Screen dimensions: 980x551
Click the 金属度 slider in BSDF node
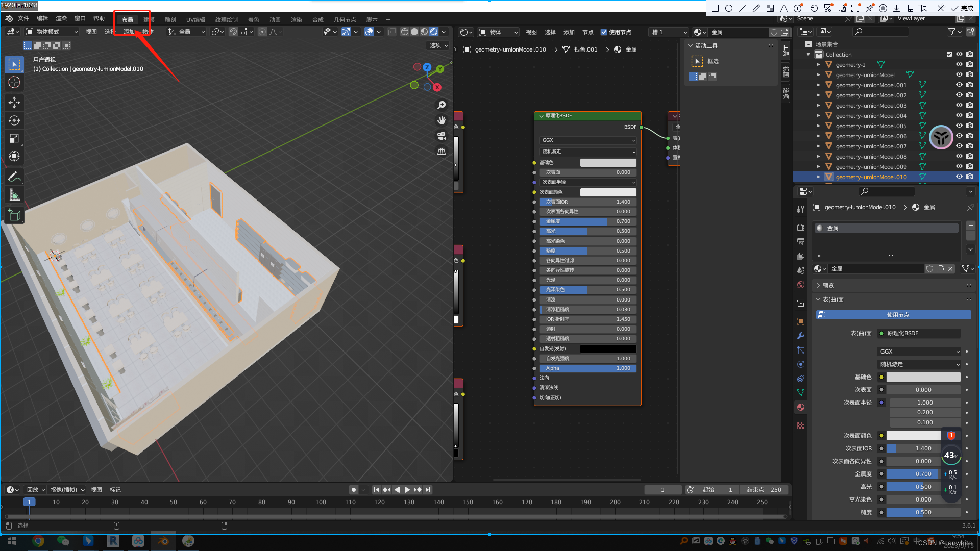pos(587,221)
